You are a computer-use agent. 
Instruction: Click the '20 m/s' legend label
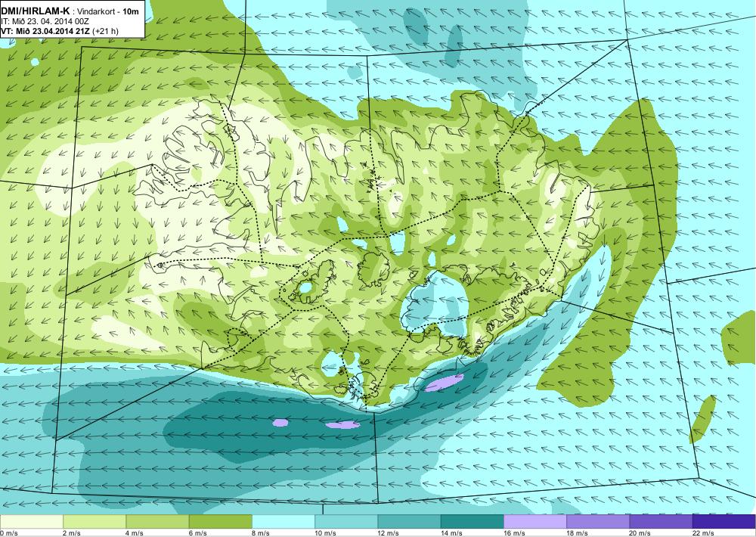640,533
